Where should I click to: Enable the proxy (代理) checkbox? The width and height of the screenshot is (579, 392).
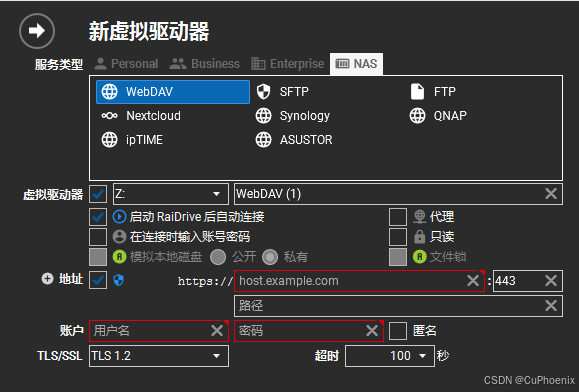click(398, 217)
